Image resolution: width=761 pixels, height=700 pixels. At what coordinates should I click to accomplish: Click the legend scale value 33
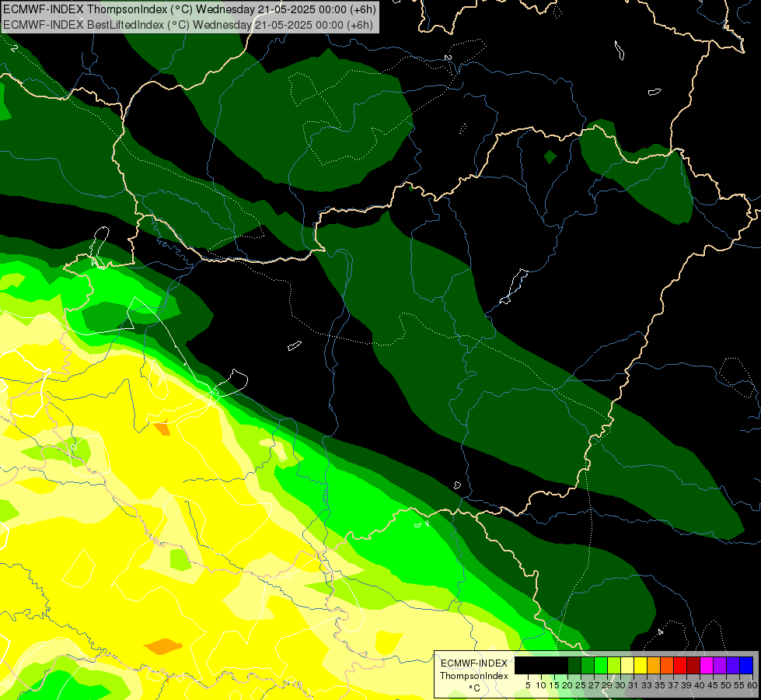[x=647, y=685]
